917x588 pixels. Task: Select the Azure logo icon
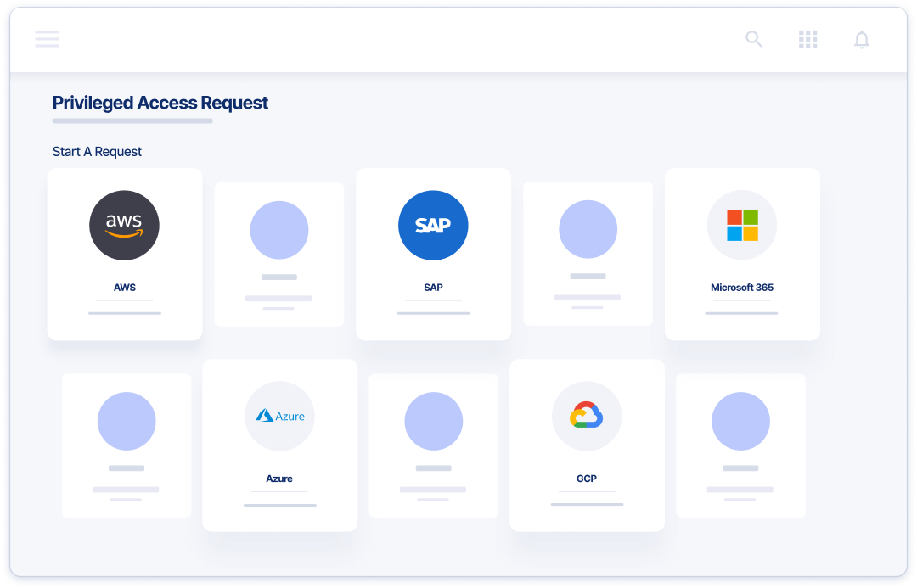tap(279, 416)
